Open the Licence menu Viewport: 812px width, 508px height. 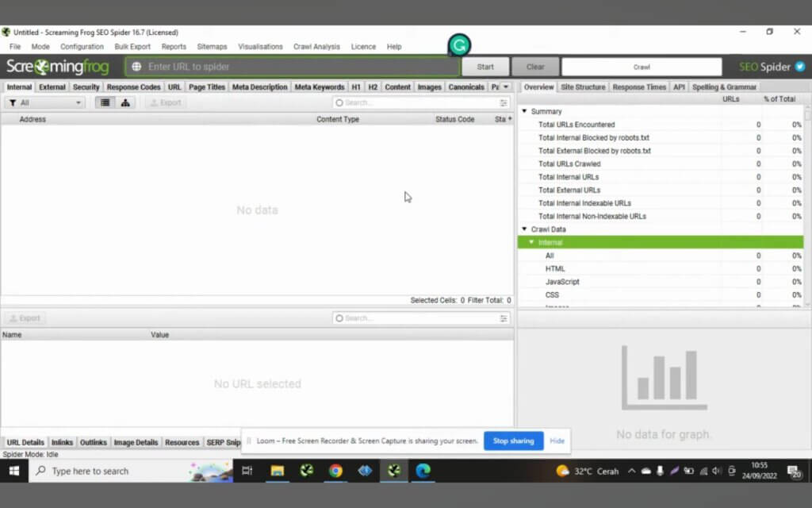tap(363, 47)
